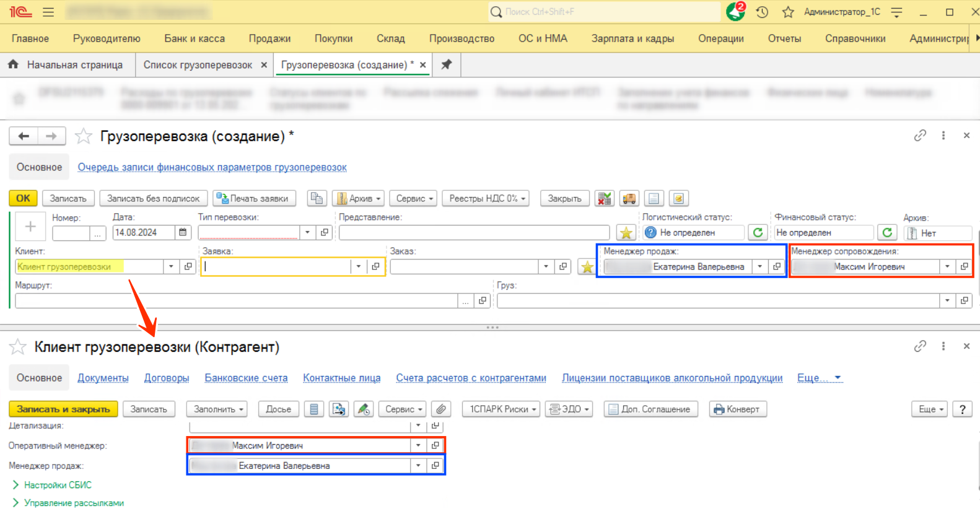Click the pencil-edit icon in Контрагент toolbar
The height and width of the screenshot is (516, 980).
[x=364, y=409]
